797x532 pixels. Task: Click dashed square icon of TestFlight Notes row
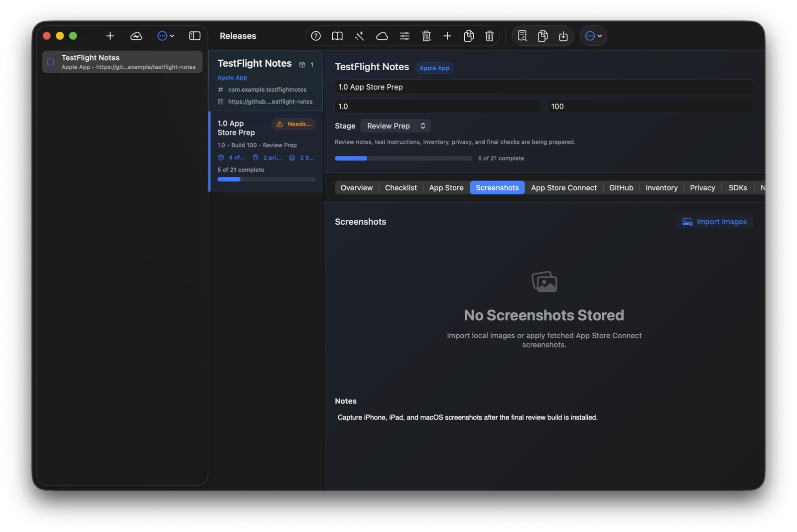51,62
